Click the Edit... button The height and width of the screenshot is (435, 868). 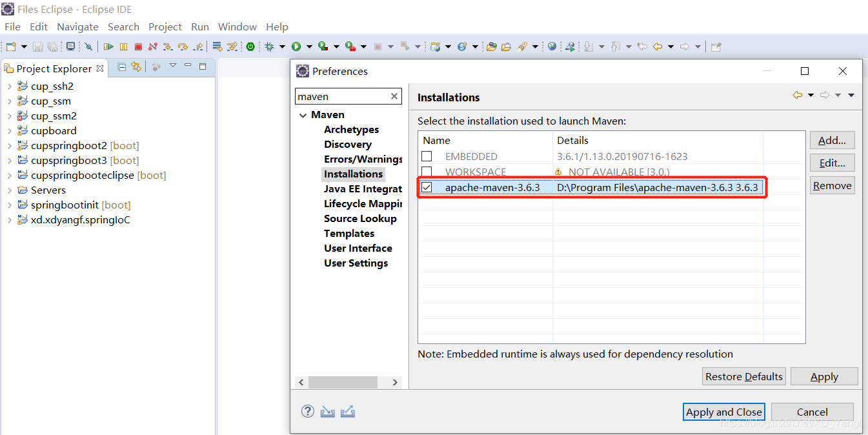tap(833, 163)
